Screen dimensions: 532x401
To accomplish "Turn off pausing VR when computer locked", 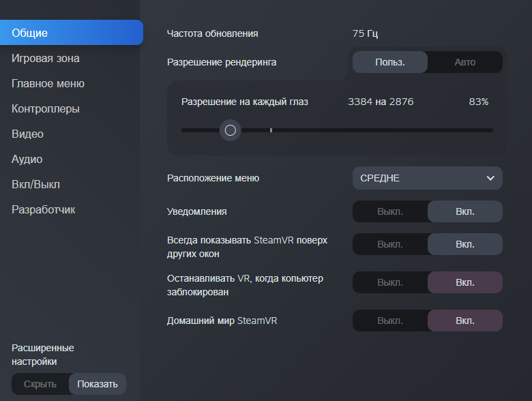I will pos(390,282).
